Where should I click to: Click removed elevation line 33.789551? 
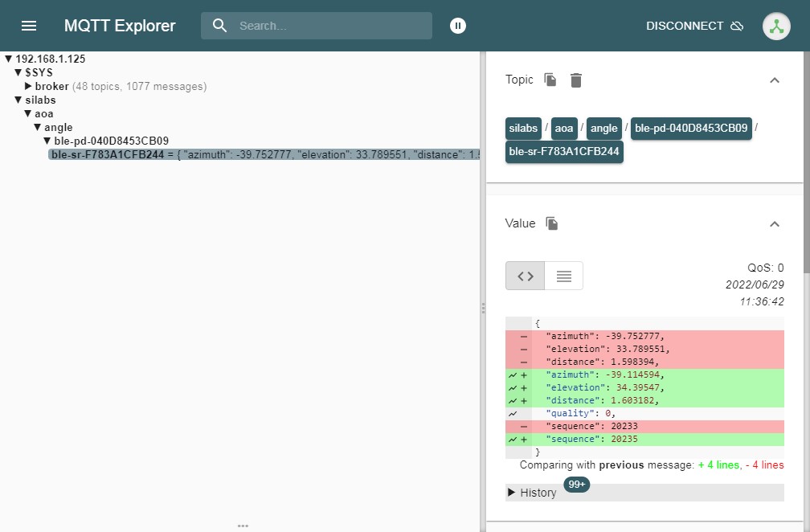pos(644,349)
